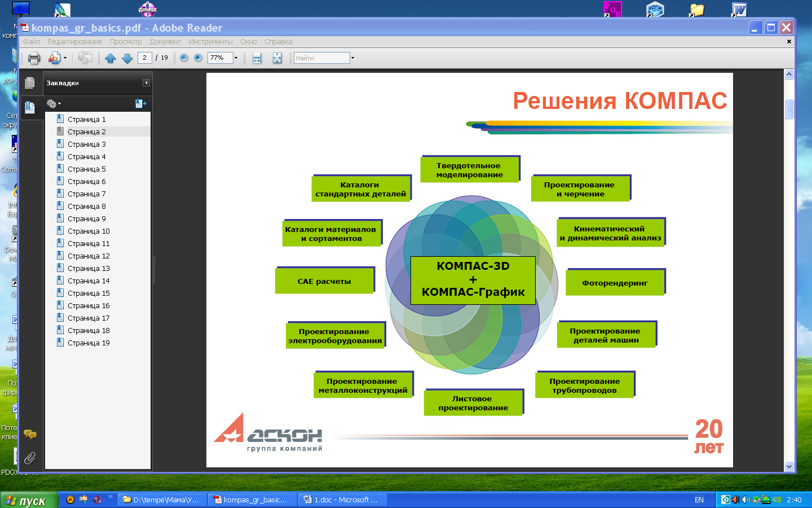This screenshot has width=812, height=508.
Task: Open the Файл menu
Action: [32, 42]
